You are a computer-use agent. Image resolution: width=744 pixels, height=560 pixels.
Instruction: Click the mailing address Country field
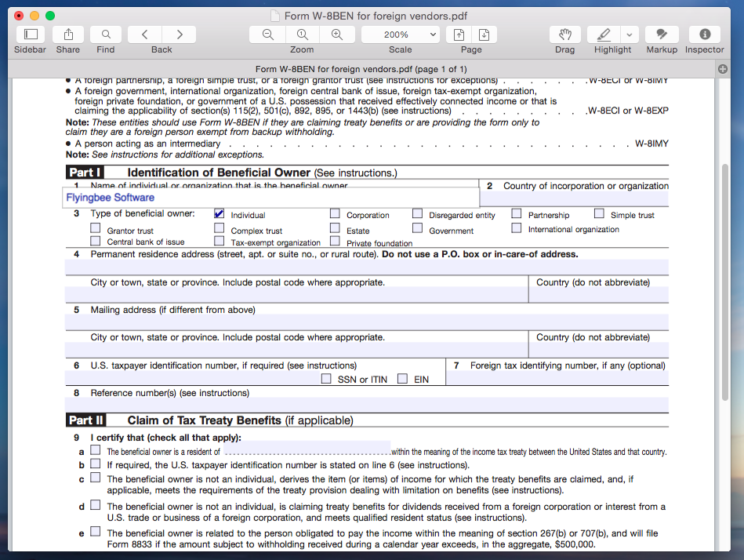coord(599,351)
